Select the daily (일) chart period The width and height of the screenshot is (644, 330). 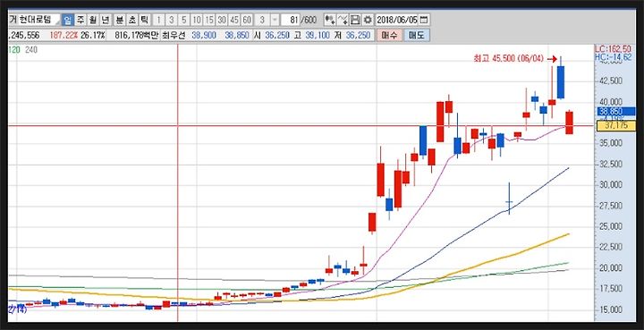pos(68,20)
